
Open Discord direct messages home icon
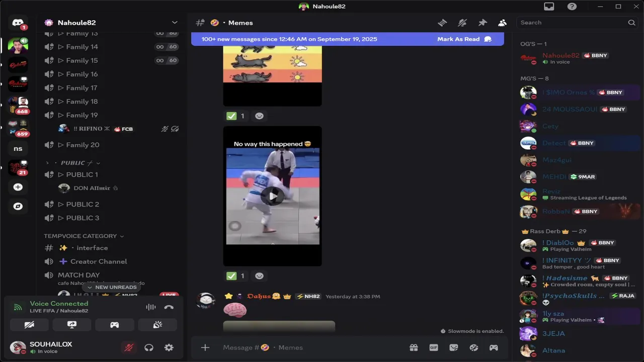coord(18,23)
